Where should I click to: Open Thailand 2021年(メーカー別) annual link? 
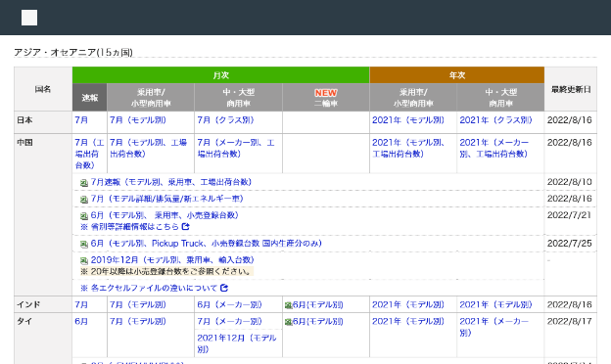(x=494, y=327)
